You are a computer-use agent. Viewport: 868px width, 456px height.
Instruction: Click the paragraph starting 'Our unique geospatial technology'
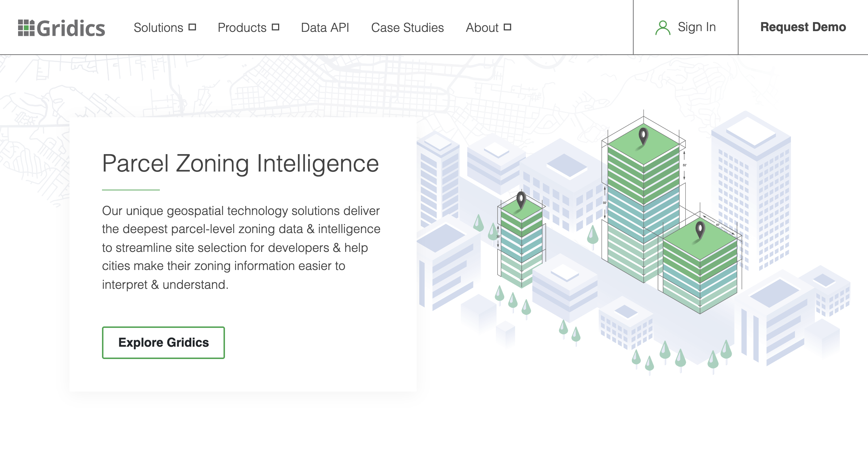(241, 248)
